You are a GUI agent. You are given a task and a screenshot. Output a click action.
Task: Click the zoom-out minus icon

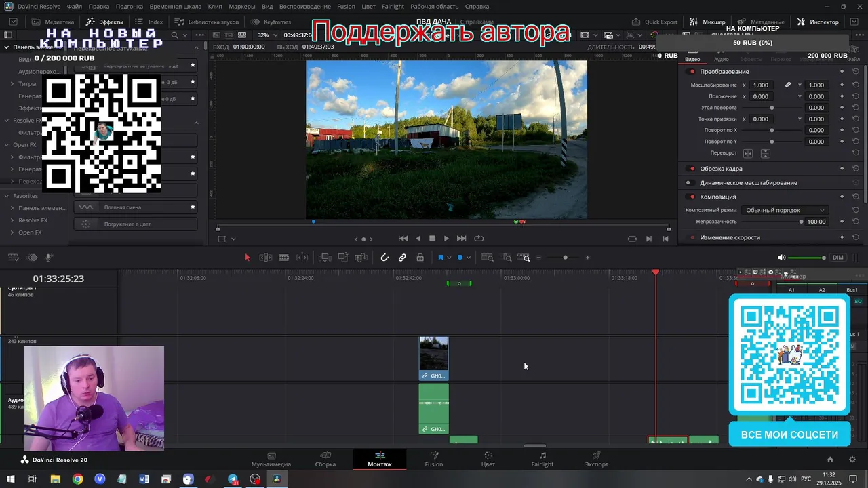click(x=539, y=258)
